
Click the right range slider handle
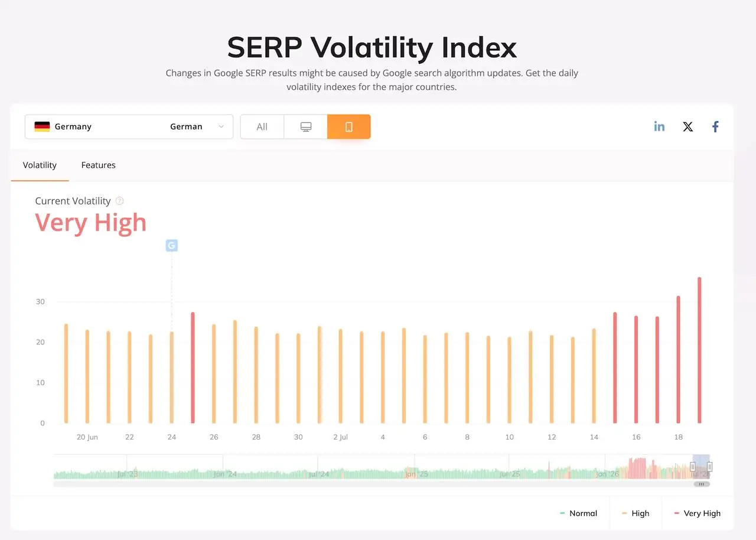click(x=709, y=467)
